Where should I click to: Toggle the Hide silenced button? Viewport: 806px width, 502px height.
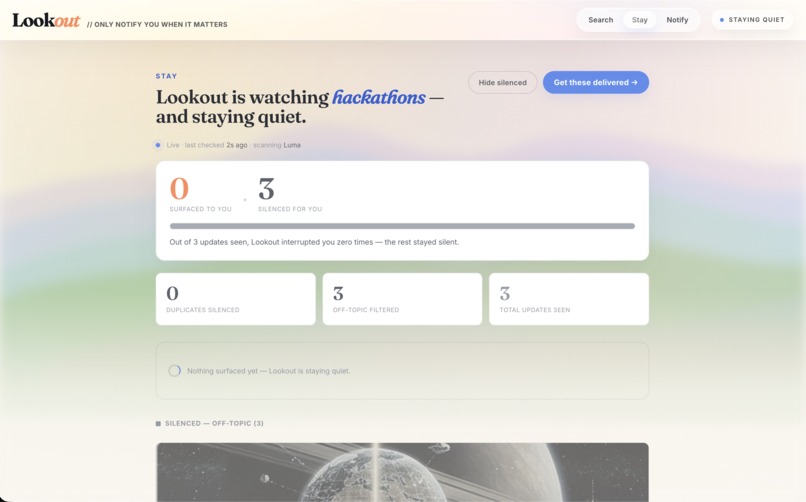(x=502, y=82)
